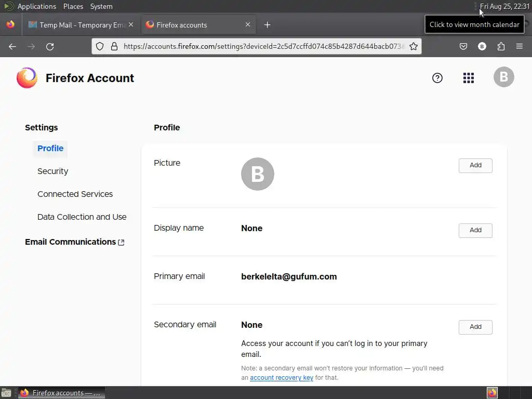Click the Firefox logo in page header

pyautogui.click(x=27, y=78)
